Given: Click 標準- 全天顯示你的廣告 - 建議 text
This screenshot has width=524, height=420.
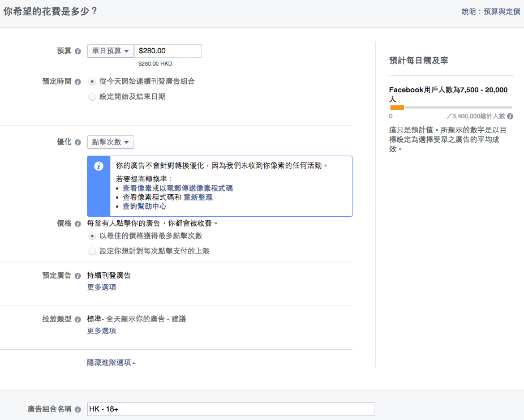Looking at the screenshot, I should (x=137, y=319).
